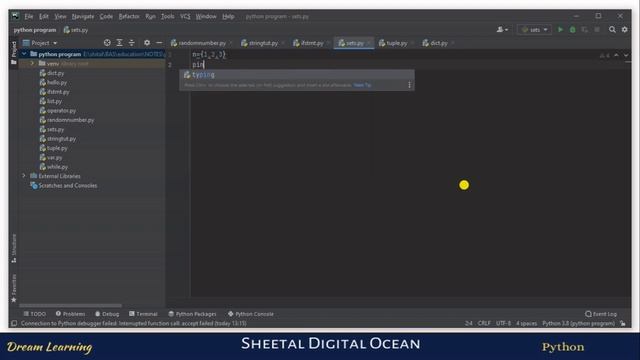Open IDE settings gear in top toolbar
640x360 pixels.
pyautogui.click(x=624, y=29)
